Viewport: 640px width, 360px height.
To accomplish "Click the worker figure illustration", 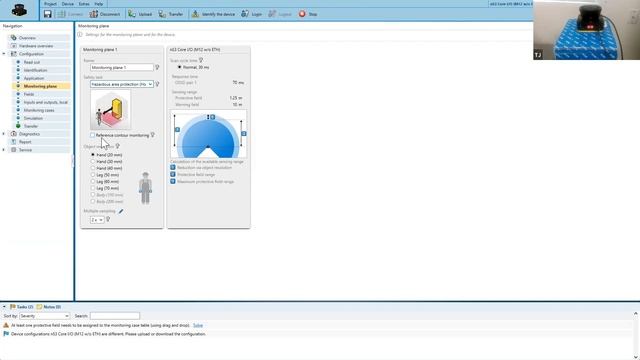I will 145,188.
